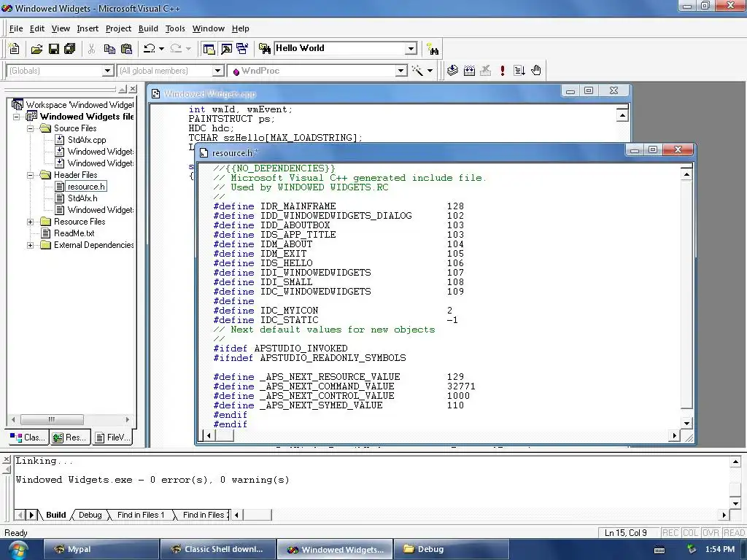Open the View menu

point(61,28)
